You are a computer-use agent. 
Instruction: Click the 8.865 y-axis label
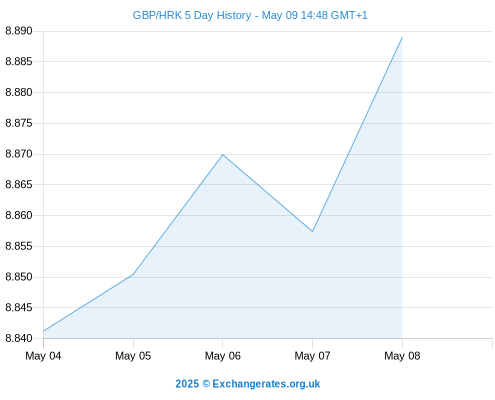tap(19, 185)
